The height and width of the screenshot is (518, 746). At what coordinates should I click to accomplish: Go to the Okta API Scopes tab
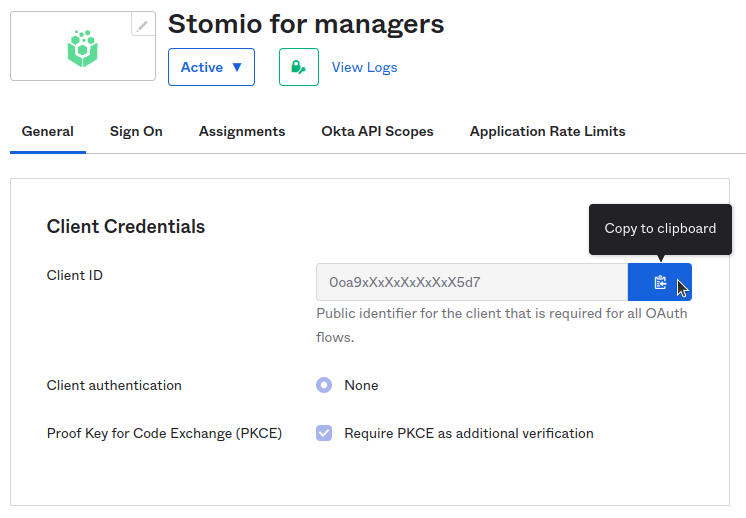pos(377,131)
